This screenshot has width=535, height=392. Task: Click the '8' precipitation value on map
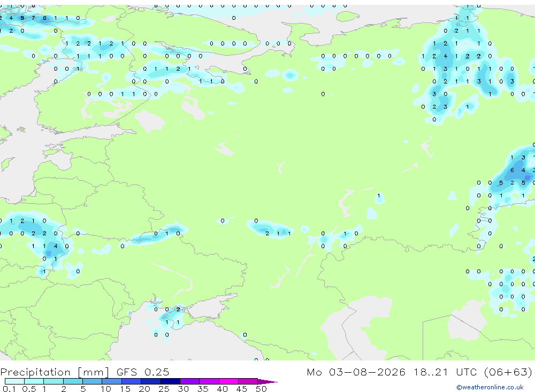click(22, 18)
